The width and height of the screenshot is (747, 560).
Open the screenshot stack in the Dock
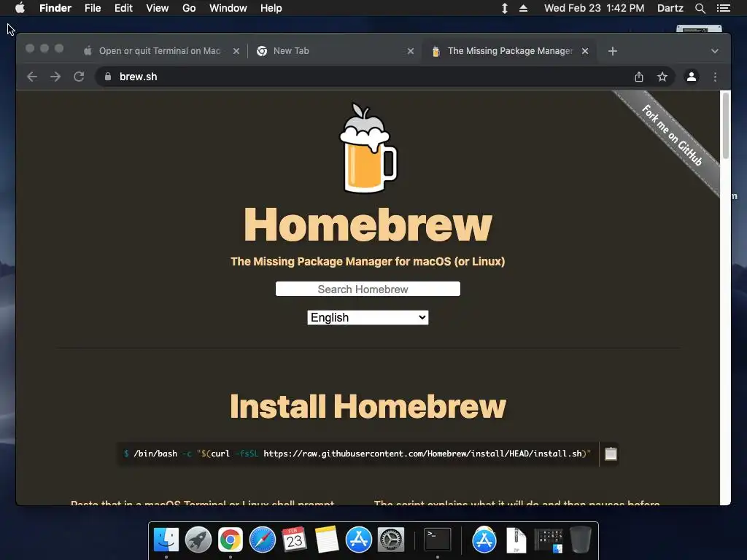pyautogui.click(x=549, y=540)
